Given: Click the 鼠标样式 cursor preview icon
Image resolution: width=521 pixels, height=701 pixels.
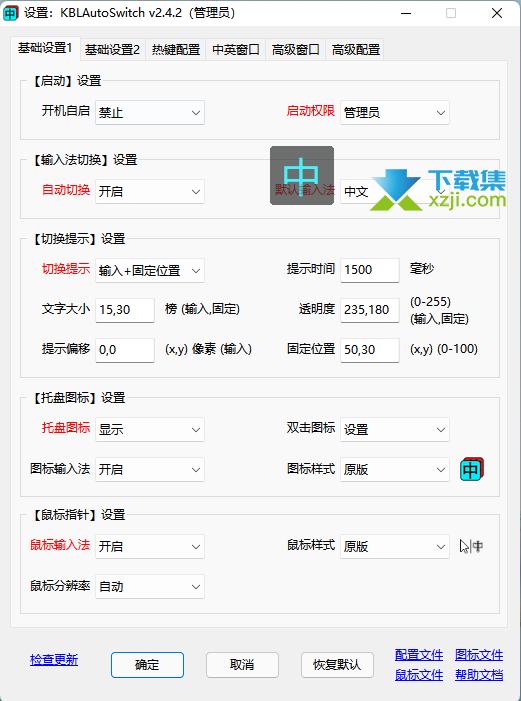Looking at the screenshot, I should point(471,546).
